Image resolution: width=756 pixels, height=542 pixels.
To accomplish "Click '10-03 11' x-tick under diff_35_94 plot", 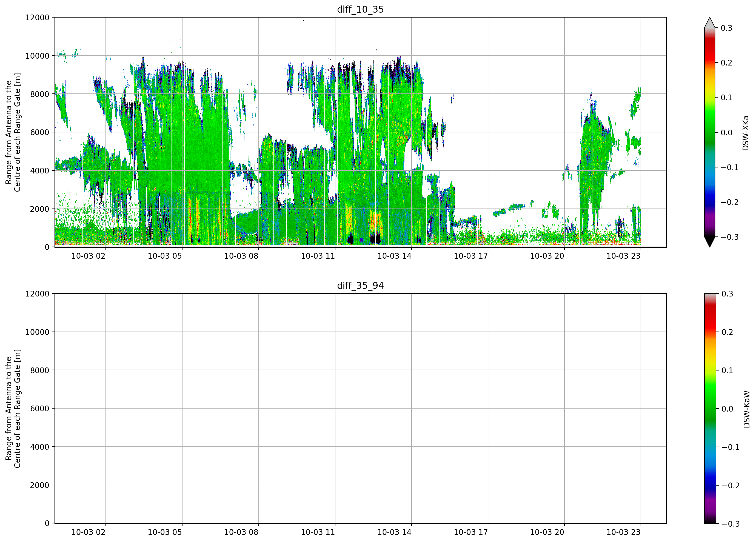I will 318,532.
